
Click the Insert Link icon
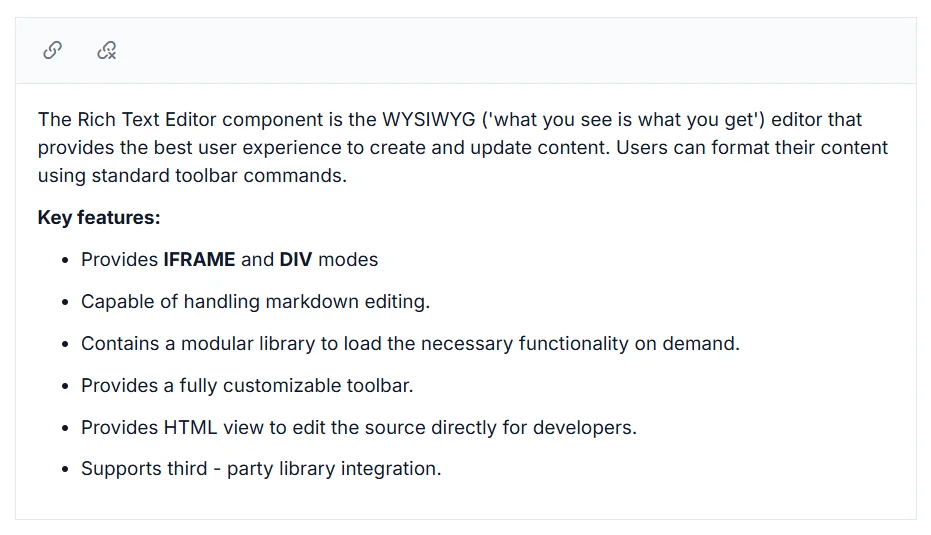coord(53,50)
